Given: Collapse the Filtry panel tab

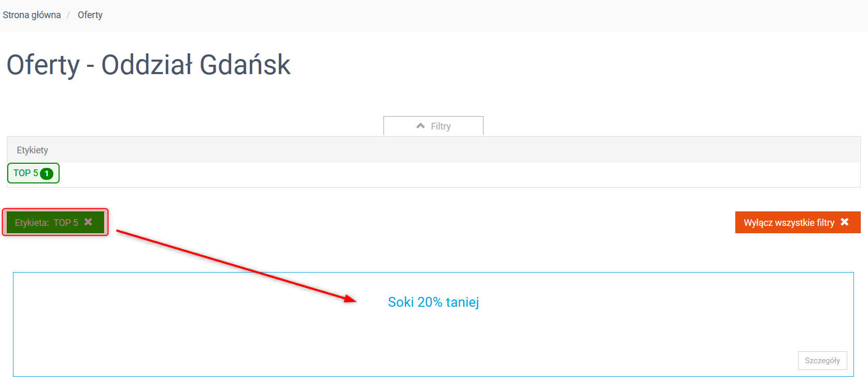Looking at the screenshot, I should (x=433, y=126).
